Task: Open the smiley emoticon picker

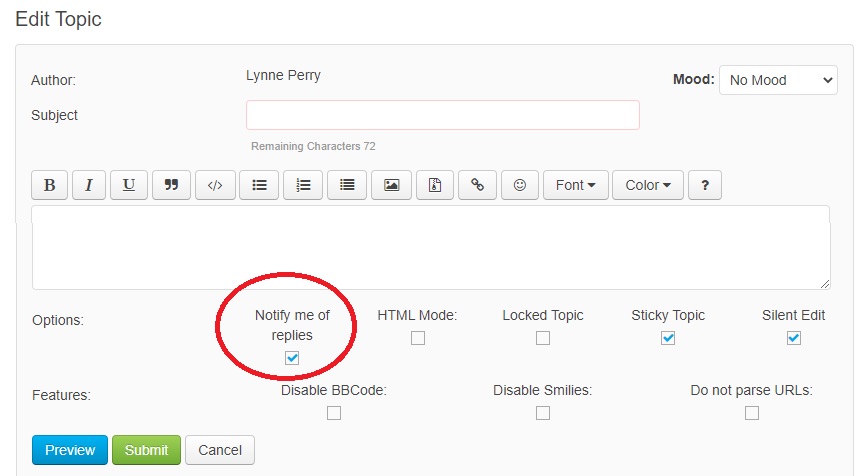Action: pos(520,185)
